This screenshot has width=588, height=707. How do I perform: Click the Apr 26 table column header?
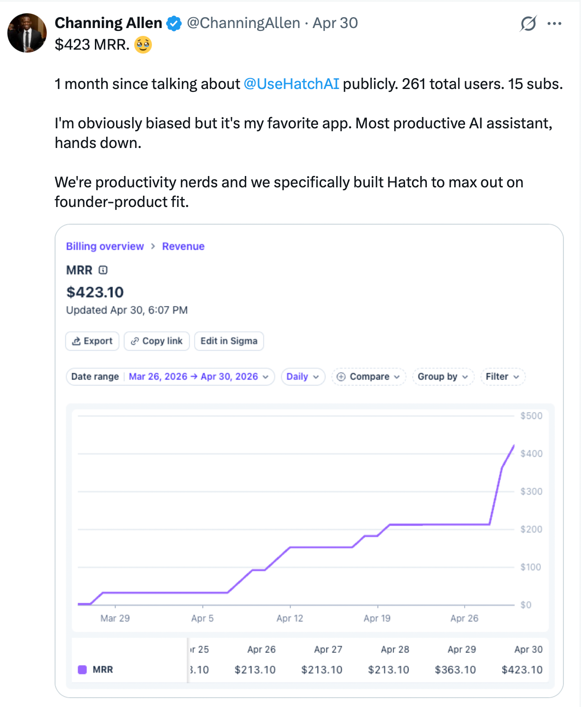[x=261, y=649]
